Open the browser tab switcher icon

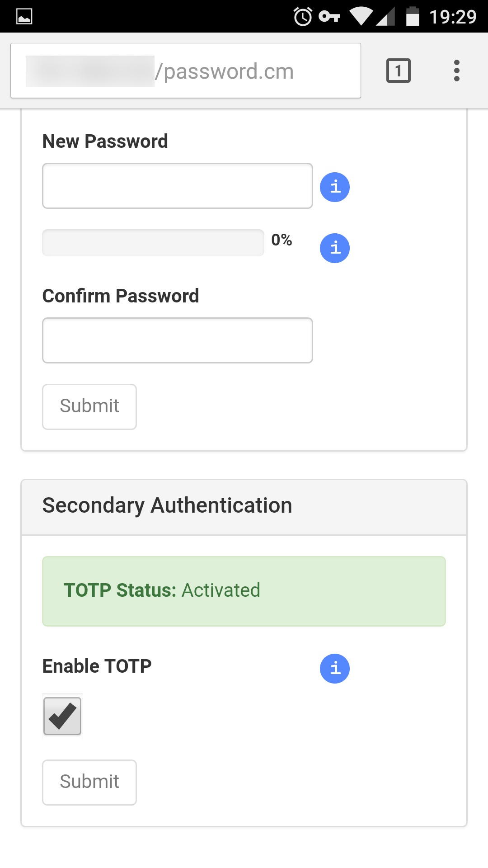pyautogui.click(x=398, y=71)
